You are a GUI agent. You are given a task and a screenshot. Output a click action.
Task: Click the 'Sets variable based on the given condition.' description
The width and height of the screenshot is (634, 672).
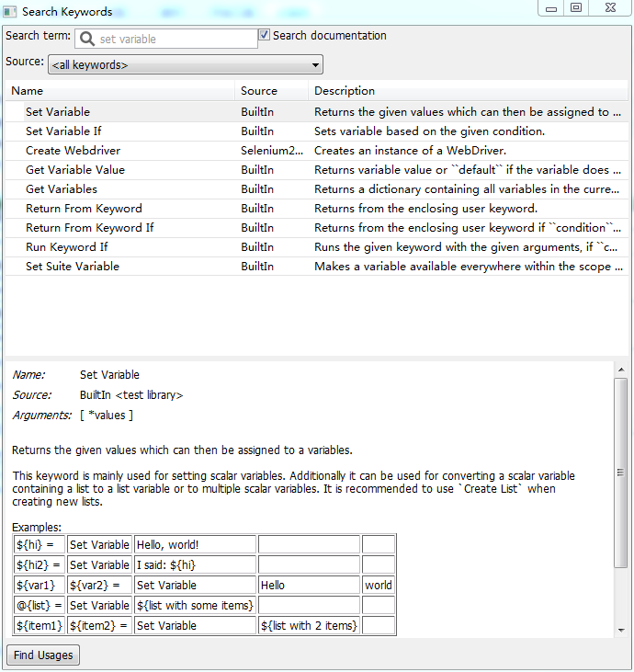click(x=429, y=131)
